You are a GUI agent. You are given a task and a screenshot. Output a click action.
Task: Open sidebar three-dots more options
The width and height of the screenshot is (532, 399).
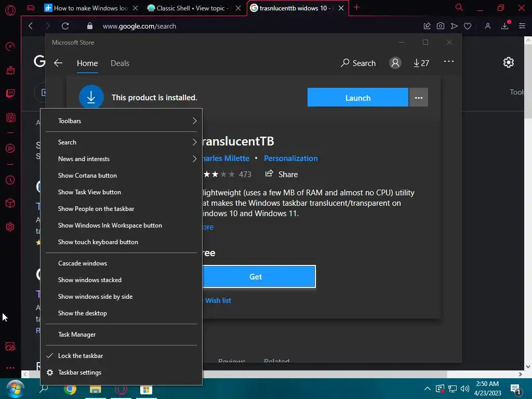pyautogui.click(x=10, y=368)
